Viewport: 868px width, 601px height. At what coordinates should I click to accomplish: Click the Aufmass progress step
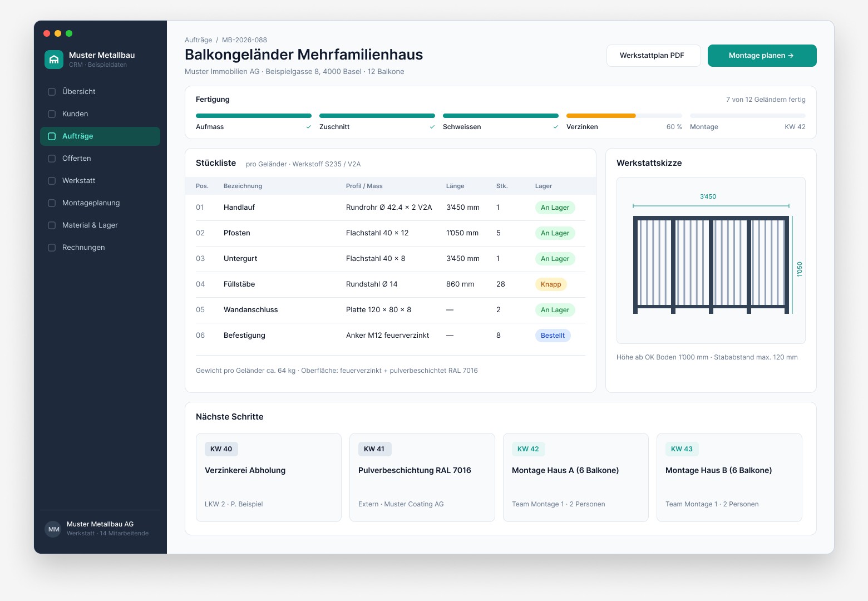pos(254,122)
